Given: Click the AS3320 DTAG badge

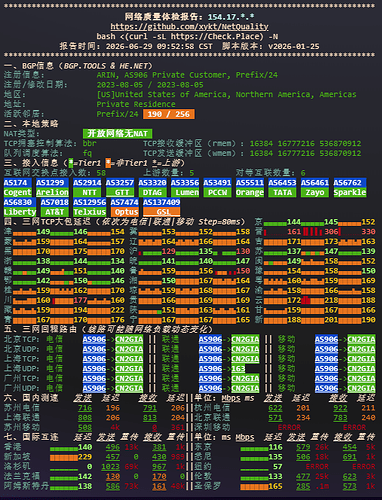Looking at the screenshot, I should pyautogui.click(x=152, y=188).
